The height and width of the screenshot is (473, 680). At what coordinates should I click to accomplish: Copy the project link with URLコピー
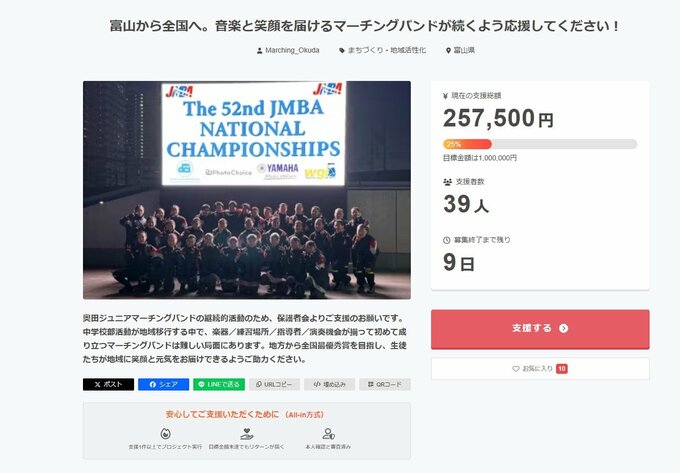tap(274, 384)
